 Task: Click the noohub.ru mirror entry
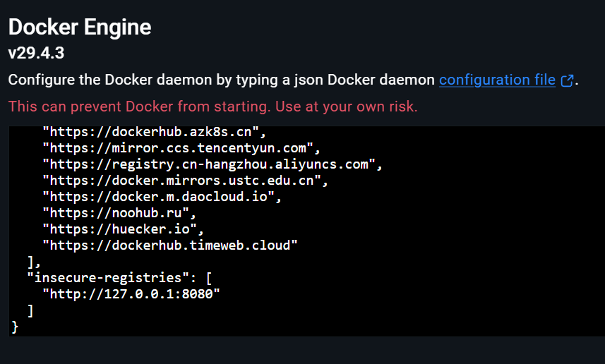(x=119, y=213)
